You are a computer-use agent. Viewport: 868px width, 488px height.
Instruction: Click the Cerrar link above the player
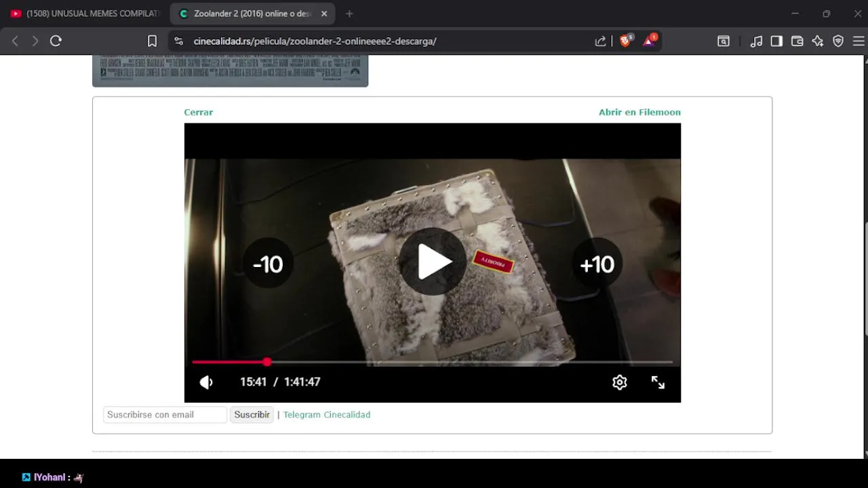(199, 113)
